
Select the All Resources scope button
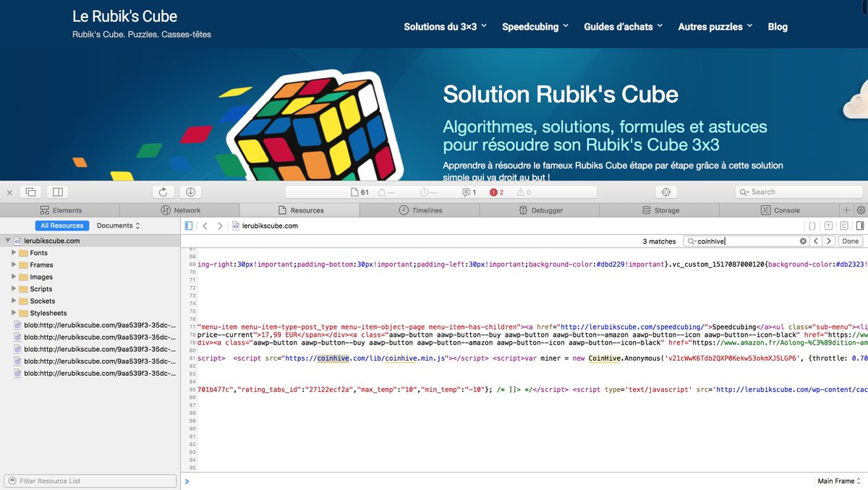coord(62,225)
